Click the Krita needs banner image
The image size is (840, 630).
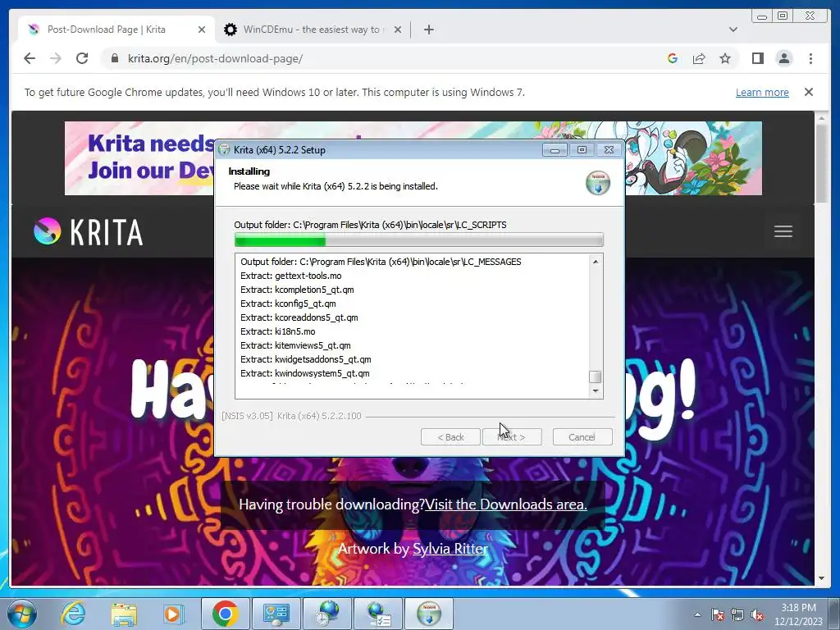coord(413,158)
